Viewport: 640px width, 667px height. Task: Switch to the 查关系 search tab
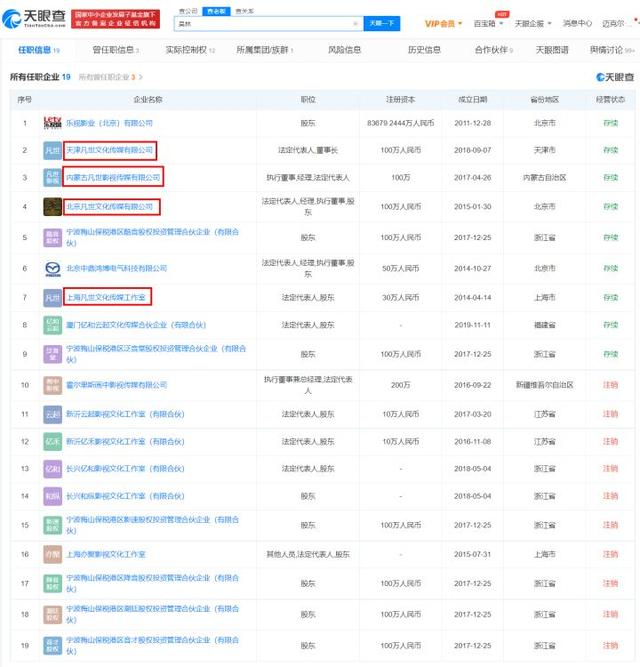tap(244, 11)
